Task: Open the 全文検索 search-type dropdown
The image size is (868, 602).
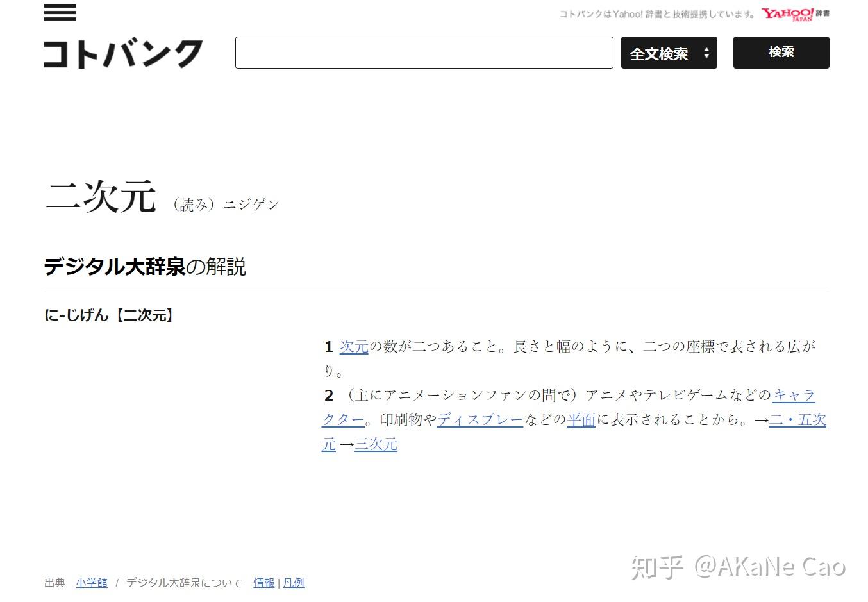Action: click(669, 53)
